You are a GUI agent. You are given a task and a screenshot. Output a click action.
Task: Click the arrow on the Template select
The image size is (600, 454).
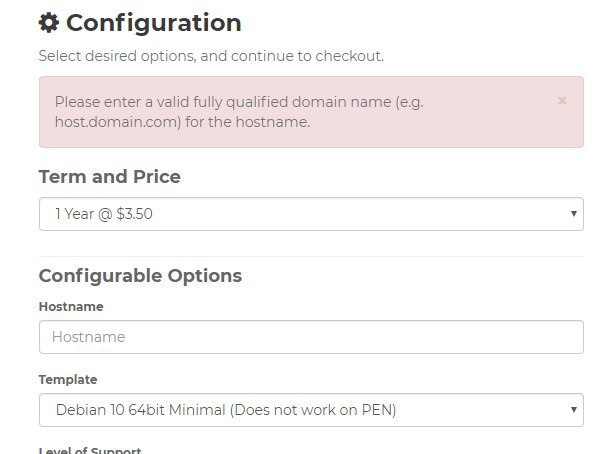pyautogui.click(x=574, y=410)
